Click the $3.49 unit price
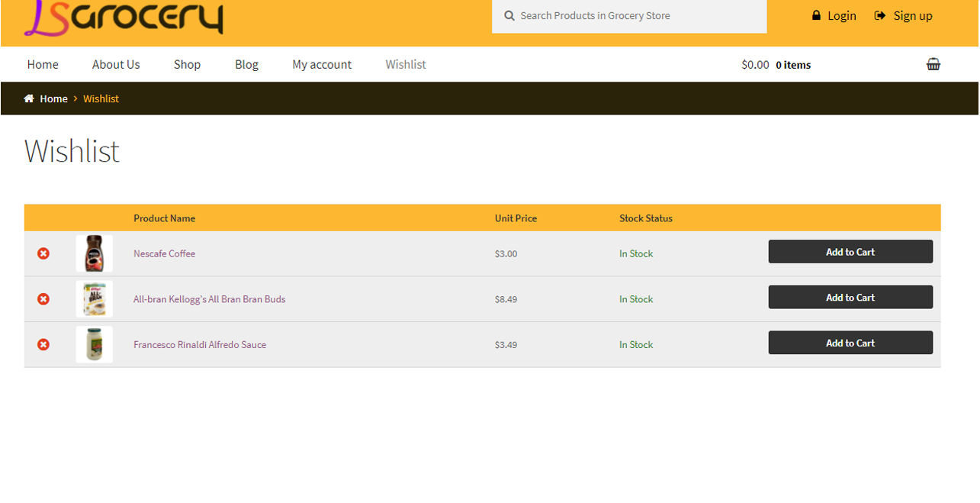This screenshot has width=980, height=503. (506, 345)
